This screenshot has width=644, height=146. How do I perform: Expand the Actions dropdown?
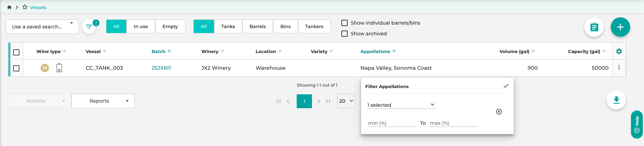40,101
